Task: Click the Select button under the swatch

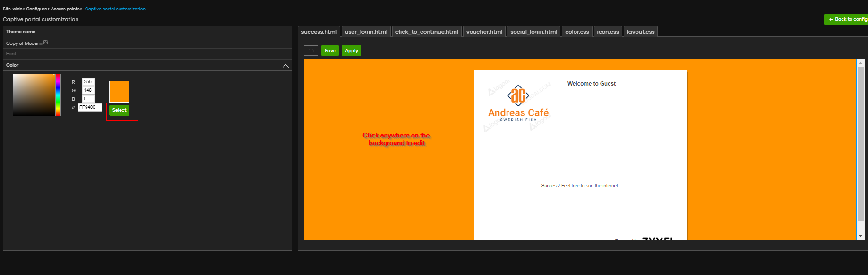Action: 119,110
